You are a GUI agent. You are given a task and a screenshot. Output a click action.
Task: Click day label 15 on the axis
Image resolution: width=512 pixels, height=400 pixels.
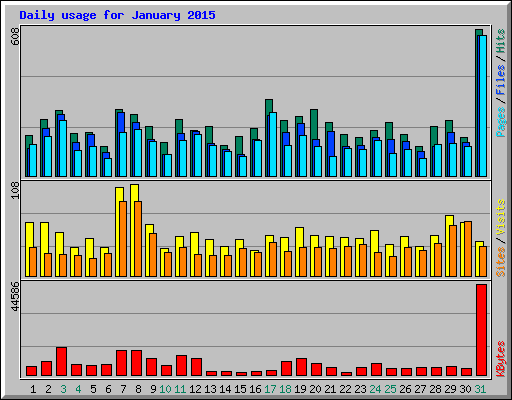click(x=240, y=389)
